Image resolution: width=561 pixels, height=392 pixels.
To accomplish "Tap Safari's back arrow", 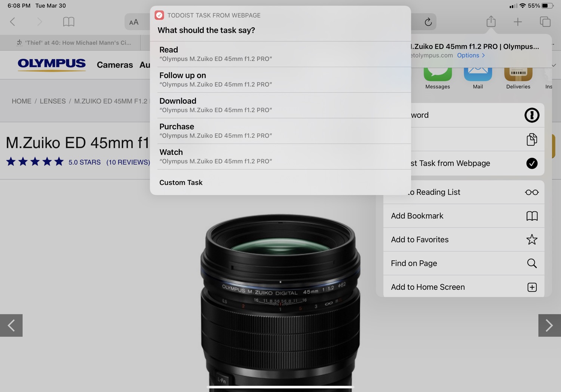I will click(12, 22).
